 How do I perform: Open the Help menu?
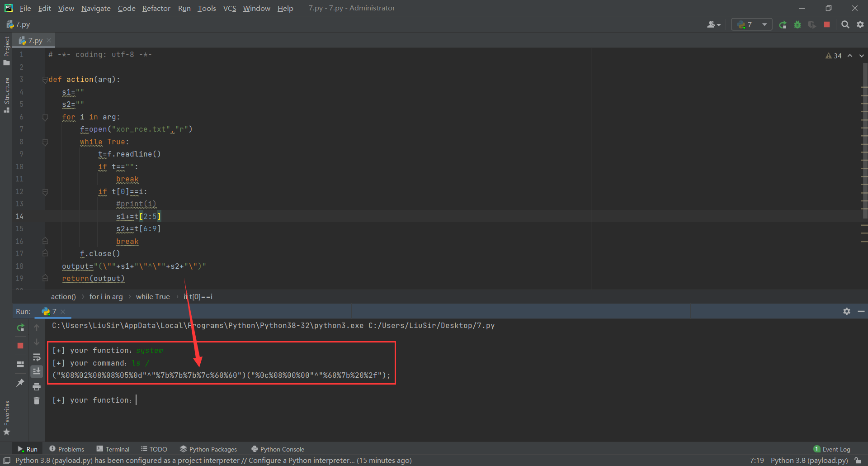285,8
